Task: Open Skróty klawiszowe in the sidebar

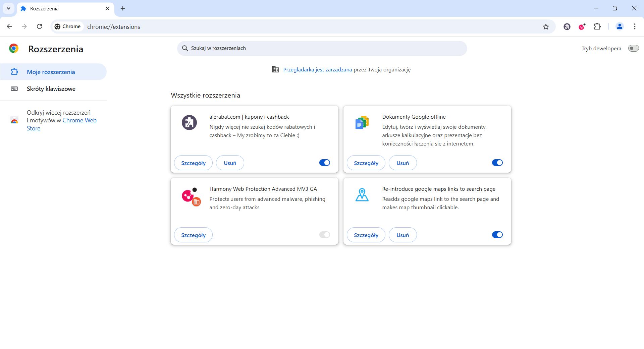Action: pos(53,89)
